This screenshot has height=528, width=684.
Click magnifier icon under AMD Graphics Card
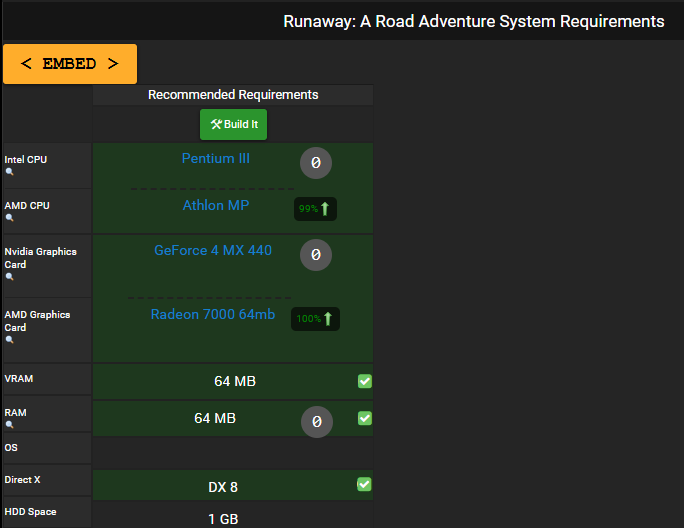[x=9, y=339]
